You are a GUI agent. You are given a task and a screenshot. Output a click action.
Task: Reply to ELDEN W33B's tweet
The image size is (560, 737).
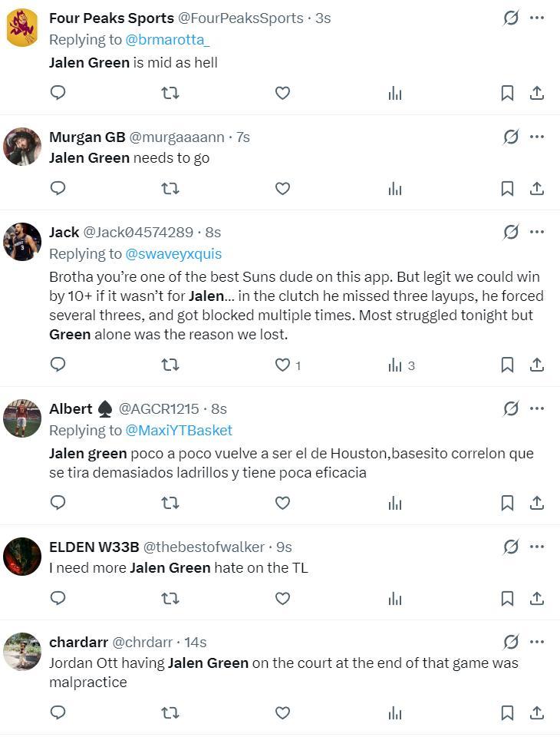click(x=58, y=598)
